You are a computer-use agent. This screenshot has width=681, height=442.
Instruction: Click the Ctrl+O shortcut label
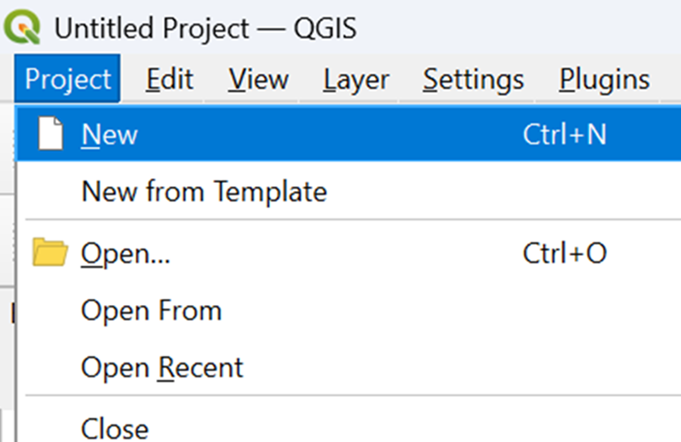(564, 254)
